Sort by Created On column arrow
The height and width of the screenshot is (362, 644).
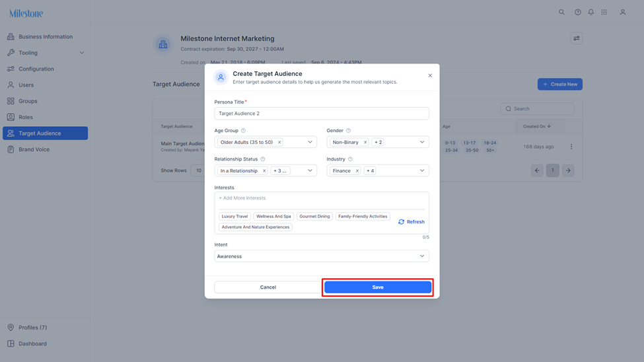coord(549,126)
